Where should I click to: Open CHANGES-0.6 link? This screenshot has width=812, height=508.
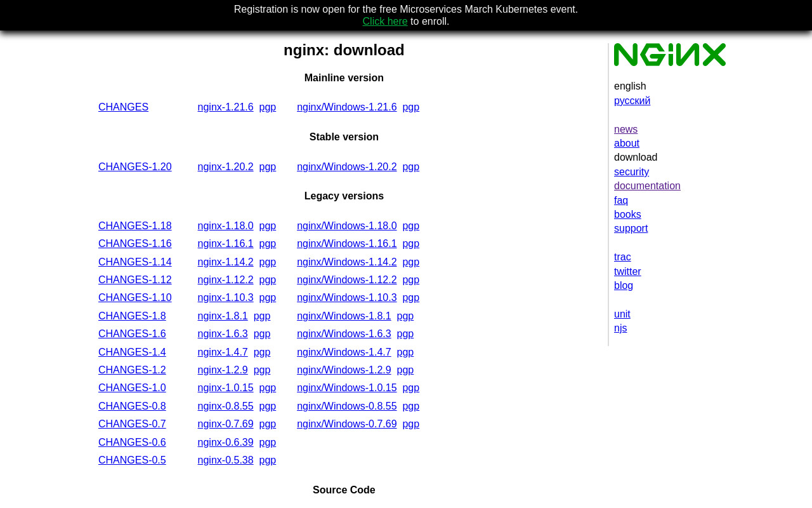click(x=132, y=443)
